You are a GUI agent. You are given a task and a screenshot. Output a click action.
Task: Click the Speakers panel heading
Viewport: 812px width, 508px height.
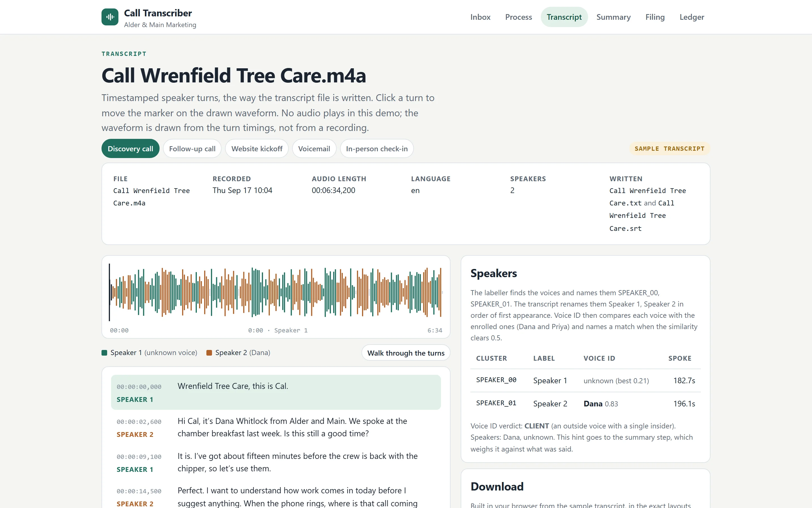(494, 273)
